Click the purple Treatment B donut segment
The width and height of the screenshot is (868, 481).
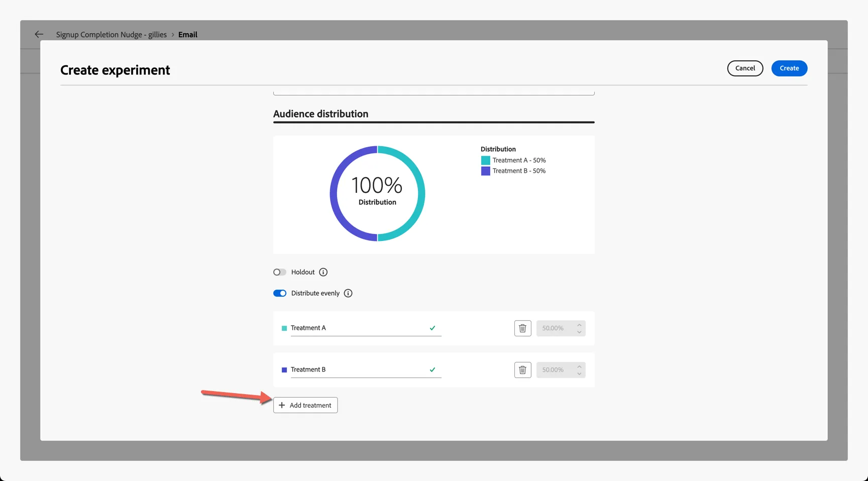334,194
